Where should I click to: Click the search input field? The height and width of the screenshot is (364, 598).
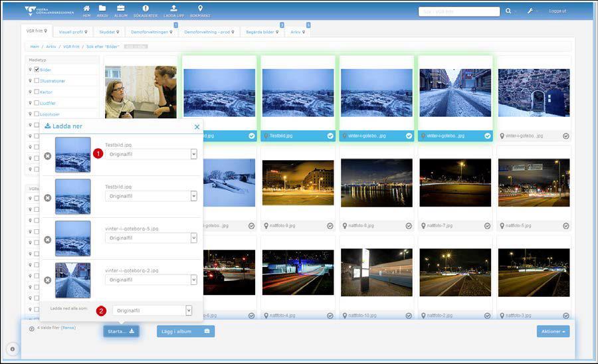click(x=459, y=11)
